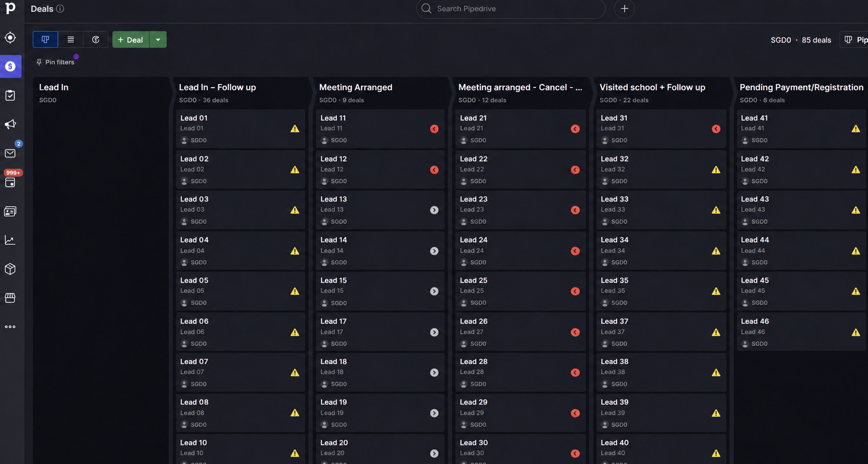Viewport: 868px width, 464px height.
Task: Select the Lead In stage header
Action: 54,87
